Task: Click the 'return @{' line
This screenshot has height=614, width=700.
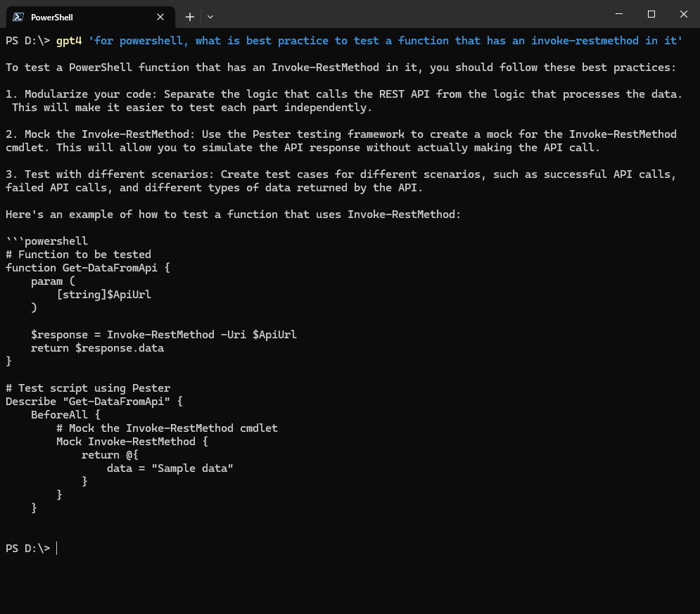Action: [x=110, y=455]
